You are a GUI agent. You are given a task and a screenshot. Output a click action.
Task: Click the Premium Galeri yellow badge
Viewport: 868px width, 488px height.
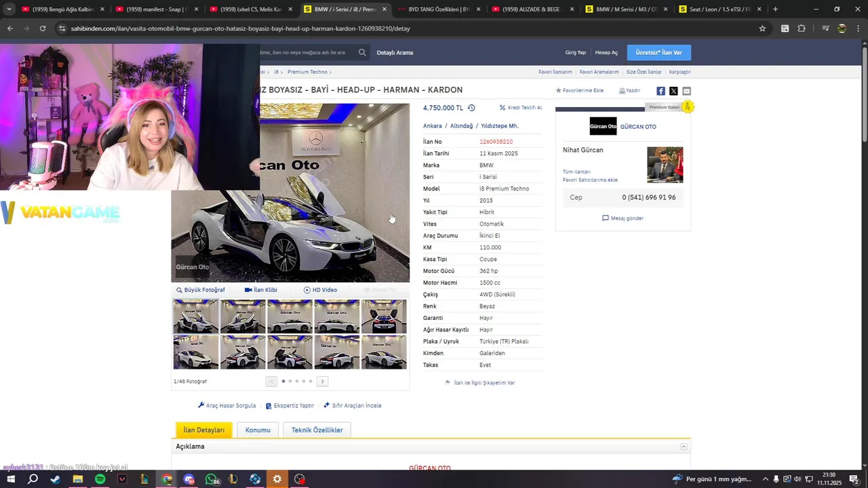pos(688,106)
